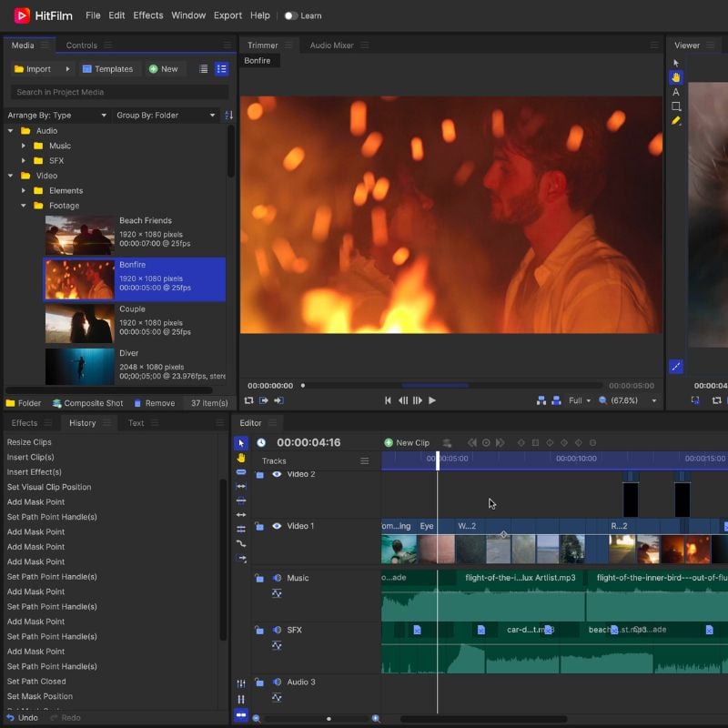Select the Beach Friends clip thumbnail
728x728 pixels.
[80, 235]
